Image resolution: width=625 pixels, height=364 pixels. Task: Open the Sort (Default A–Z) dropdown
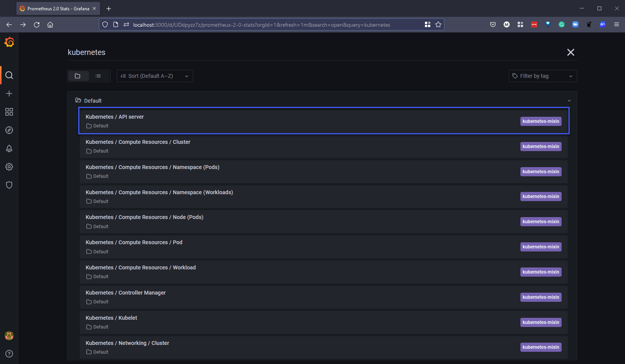155,76
